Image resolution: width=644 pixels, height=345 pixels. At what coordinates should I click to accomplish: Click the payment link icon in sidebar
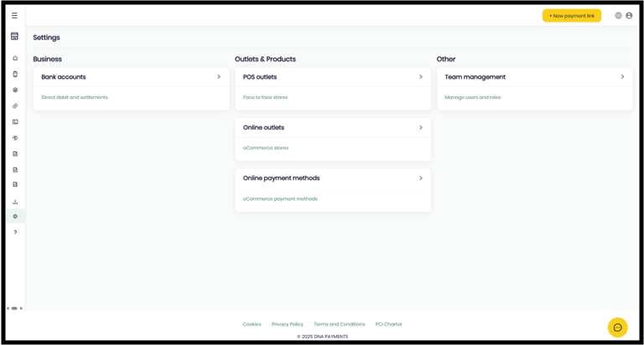pos(15,106)
